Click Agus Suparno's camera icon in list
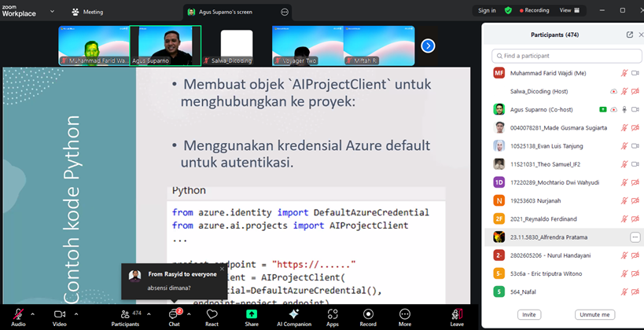 click(x=635, y=109)
